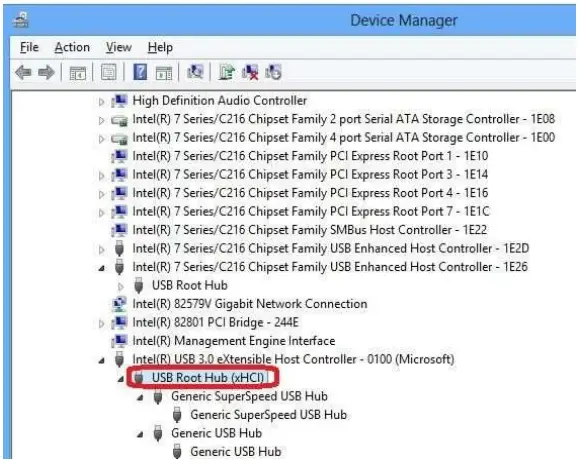
Task: Click the Device Manager title bar icon
Action: (x=21, y=20)
